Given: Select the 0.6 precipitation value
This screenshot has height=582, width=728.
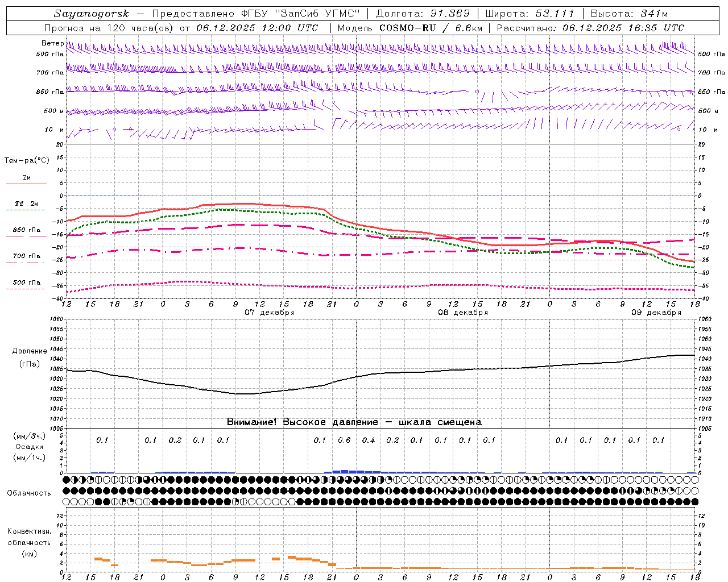Looking at the screenshot, I should 344,440.
